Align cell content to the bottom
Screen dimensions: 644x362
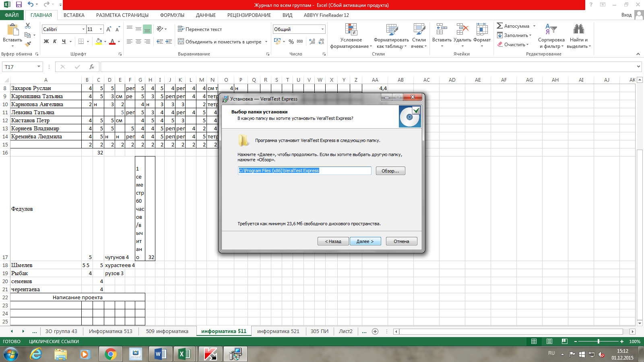tap(147, 29)
